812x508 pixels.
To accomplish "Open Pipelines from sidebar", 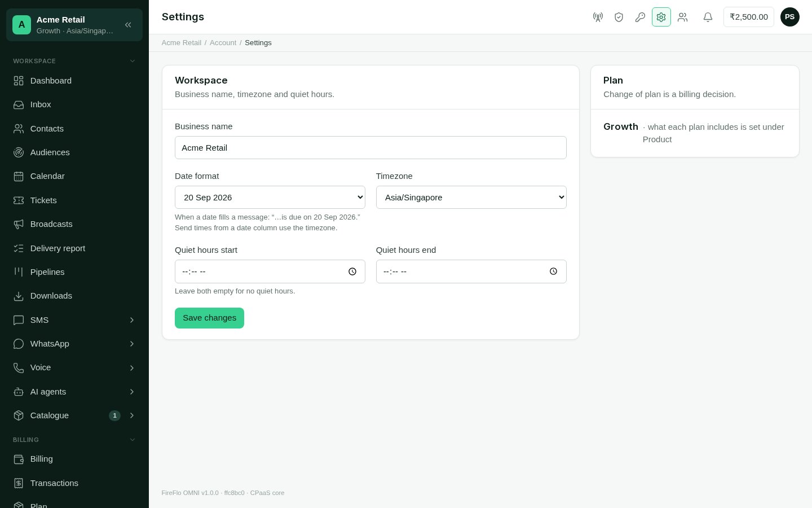I will (x=74, y=272).
